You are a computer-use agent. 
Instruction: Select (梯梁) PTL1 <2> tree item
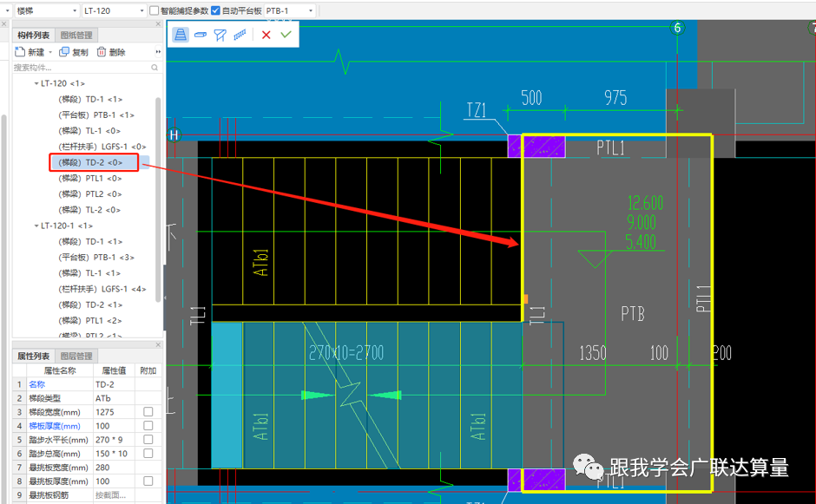coord(90,320)
